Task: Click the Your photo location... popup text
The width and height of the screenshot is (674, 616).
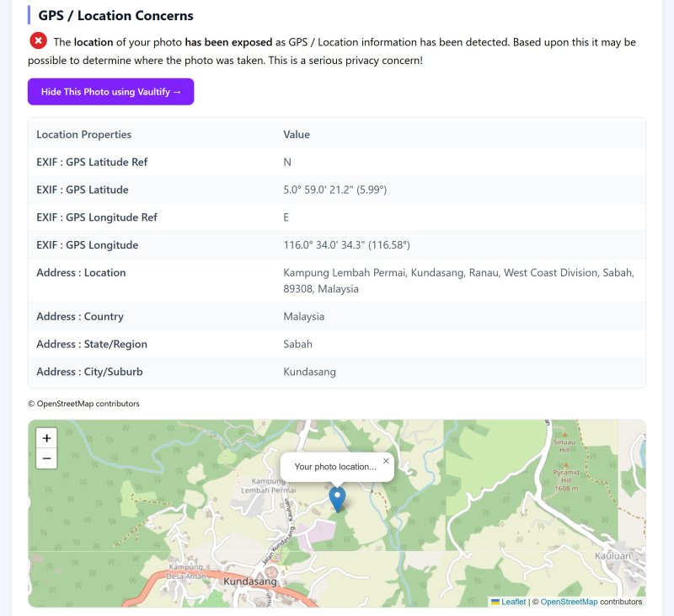Action: [x=335, y=467]
